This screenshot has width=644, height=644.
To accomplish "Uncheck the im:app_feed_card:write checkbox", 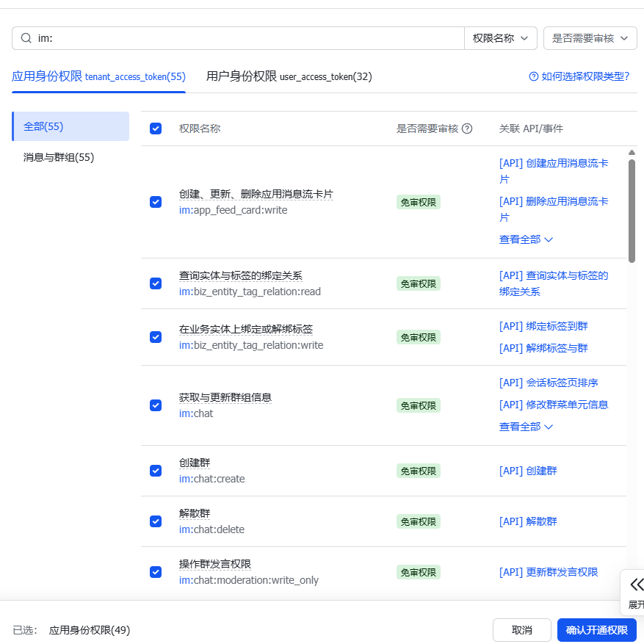I will pyautogui.click(x=156, y=202).
